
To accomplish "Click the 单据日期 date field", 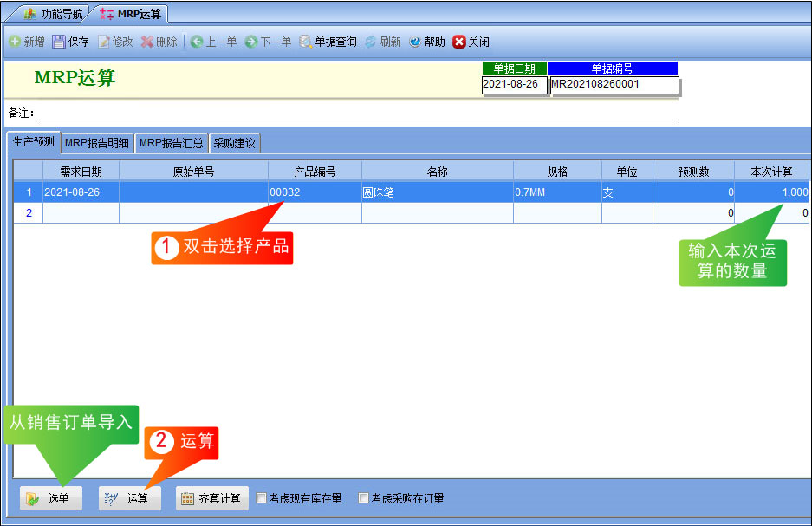I will [514, 84].
